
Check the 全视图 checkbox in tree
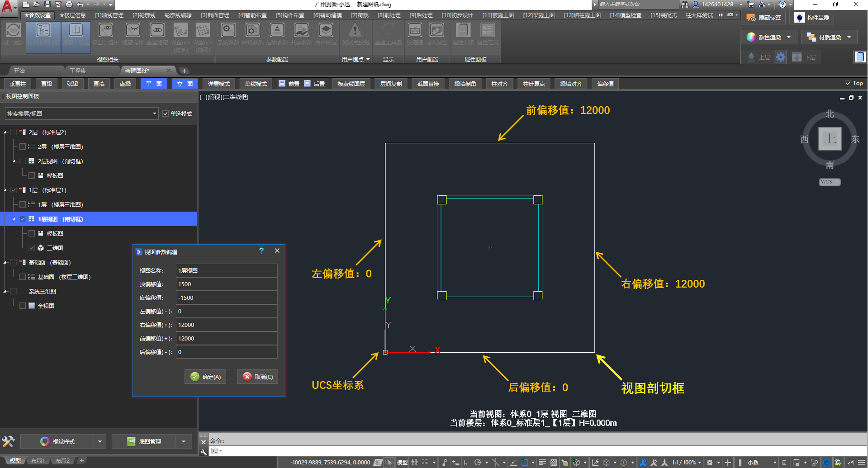pyautogui.click(x=23, y=306)
